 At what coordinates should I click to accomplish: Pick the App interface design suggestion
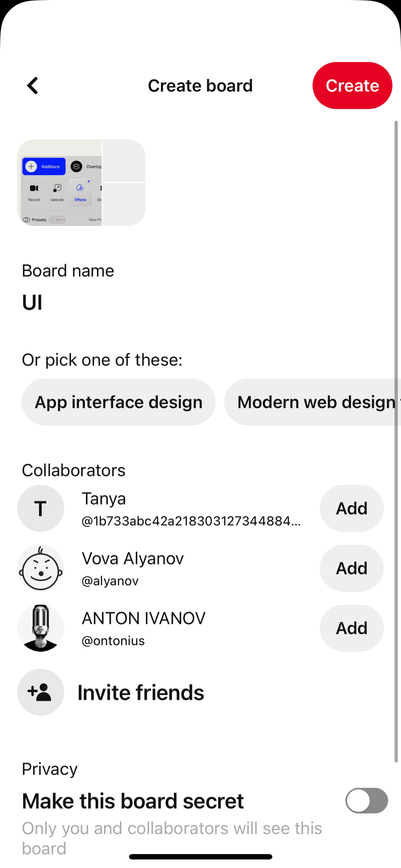tap(119, 402)
